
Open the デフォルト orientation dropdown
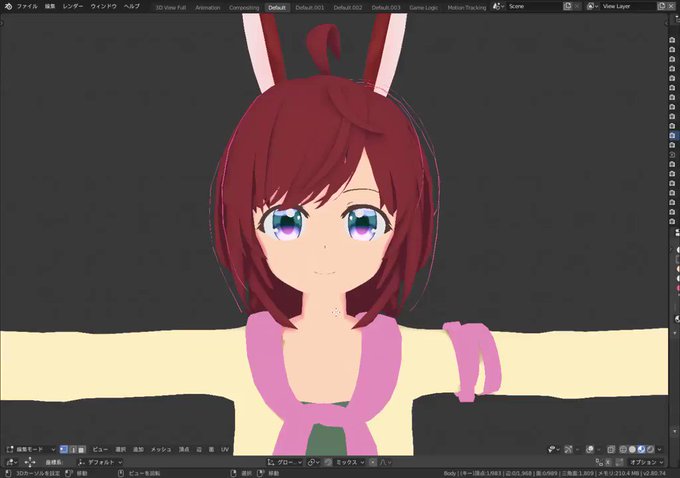point(100,462)
